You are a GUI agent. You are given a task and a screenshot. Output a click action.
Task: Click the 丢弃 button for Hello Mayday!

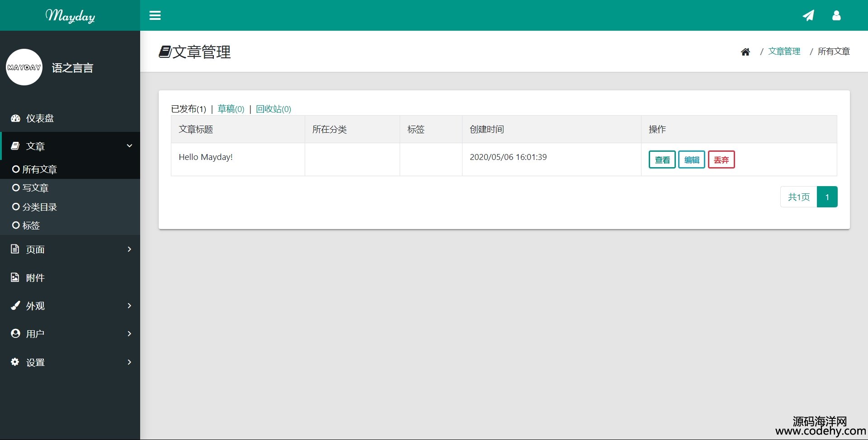point(722,159)
